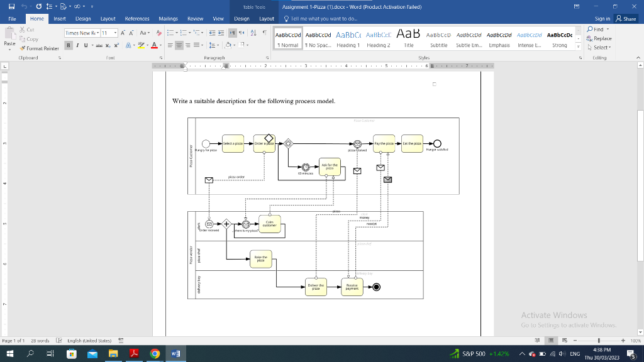Screen dimensions: 644x362
Task: Click the Sort paragraph icon
Action: coord(253,33)
